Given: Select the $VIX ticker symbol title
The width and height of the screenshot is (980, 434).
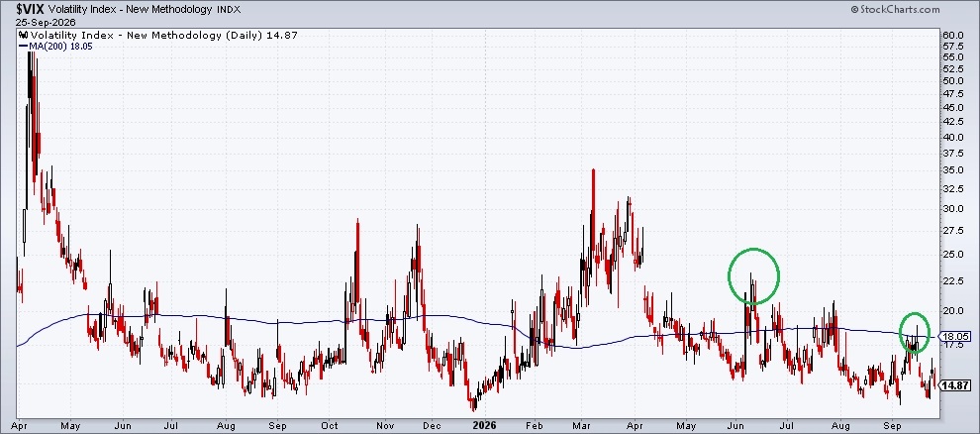Looking at the screenshot, I should pyautogui.click(x=30, y=9).
